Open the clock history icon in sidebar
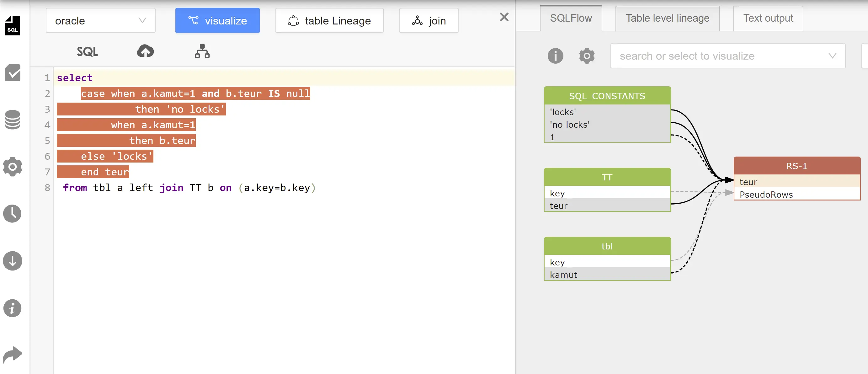Viewport: 868px width, 374px height. [x=13, y=213]
